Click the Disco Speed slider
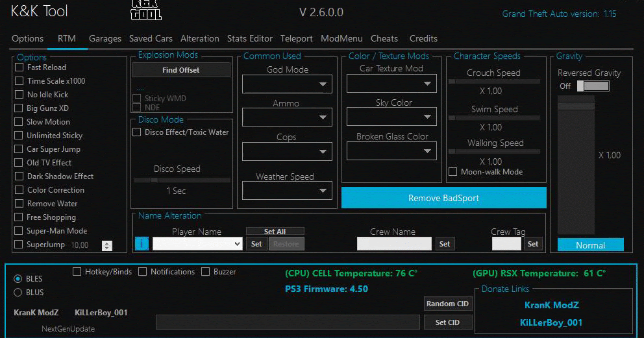The width and height of the screenshot is (644, 338). pyautogui.click(x=182, y=180)
